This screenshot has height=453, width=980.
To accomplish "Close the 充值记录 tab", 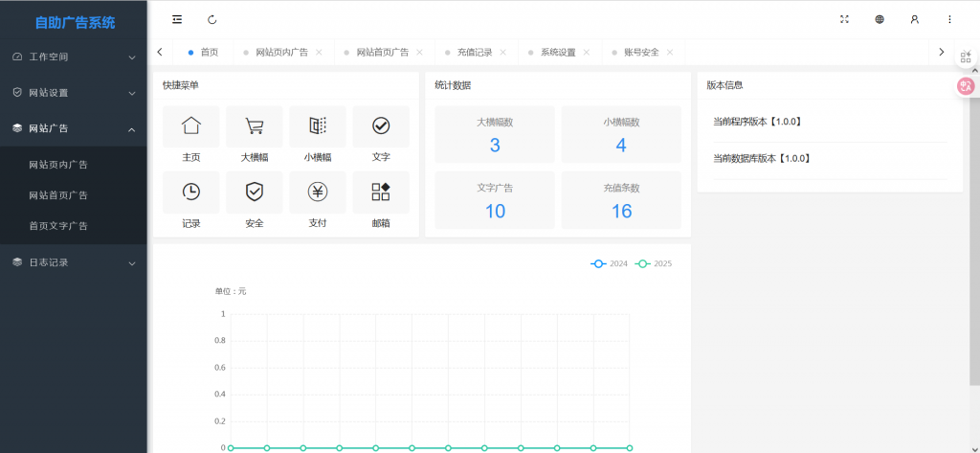I will point(503,53).
